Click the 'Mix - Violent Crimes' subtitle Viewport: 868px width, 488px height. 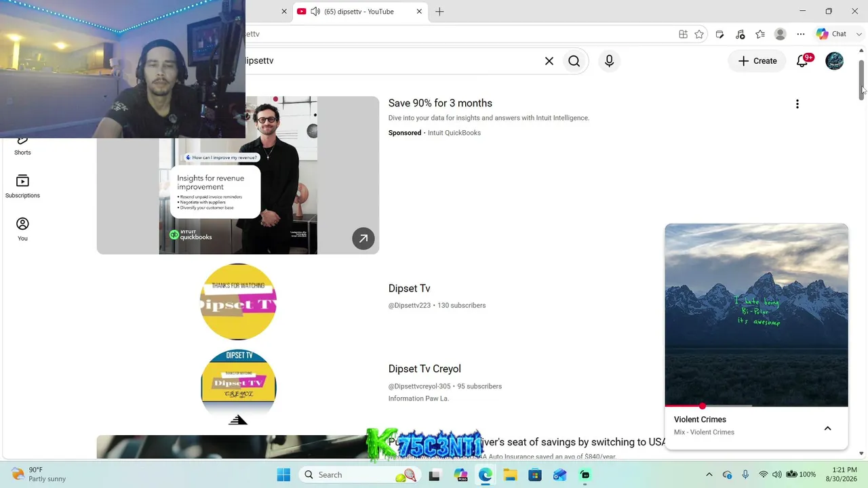[704, 432]
